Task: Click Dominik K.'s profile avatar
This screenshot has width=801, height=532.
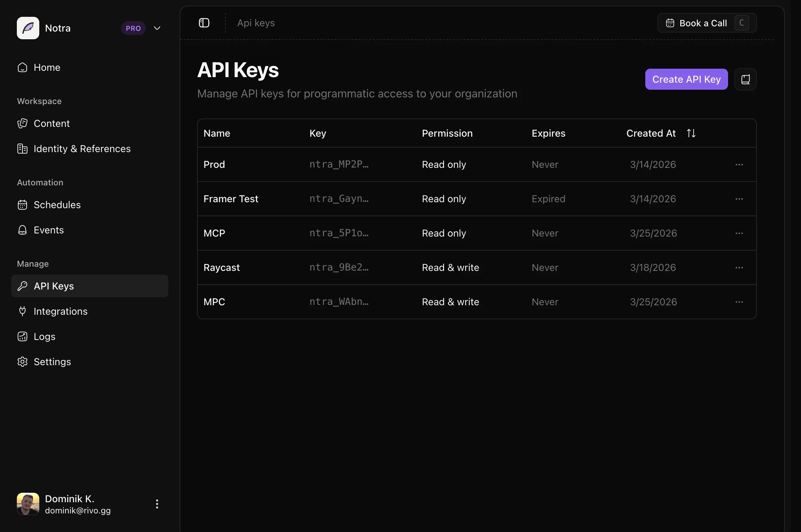Action: 28,504
